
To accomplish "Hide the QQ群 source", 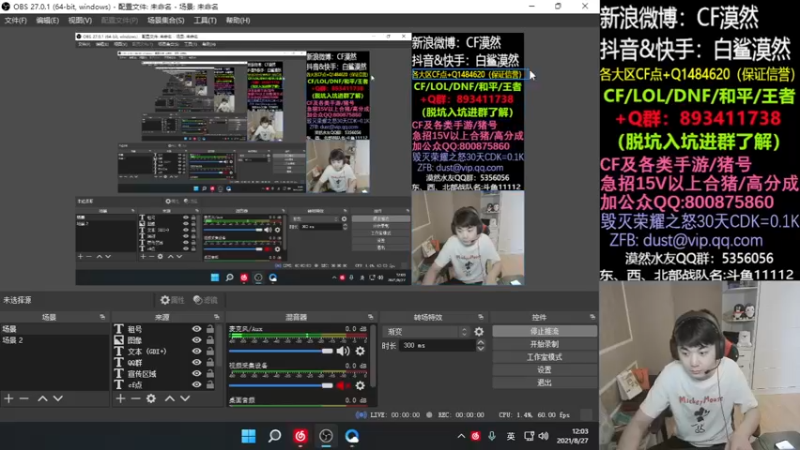I will (196, 363).
